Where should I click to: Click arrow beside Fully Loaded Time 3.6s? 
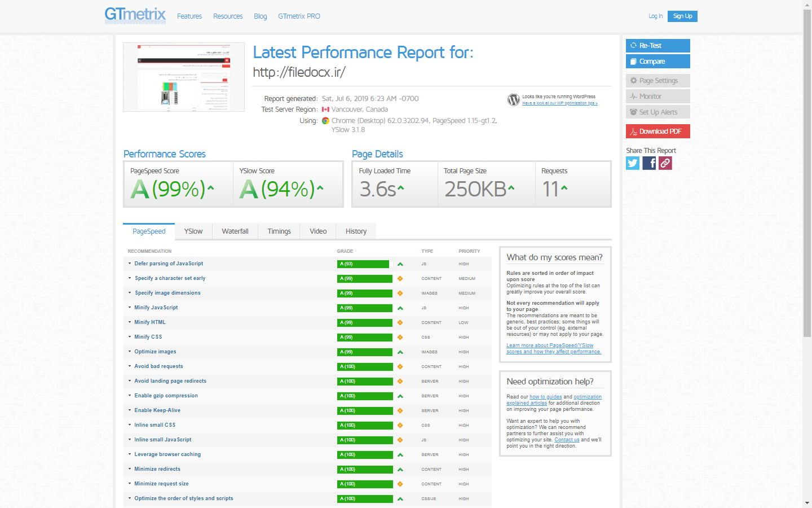tap(401, 187)
